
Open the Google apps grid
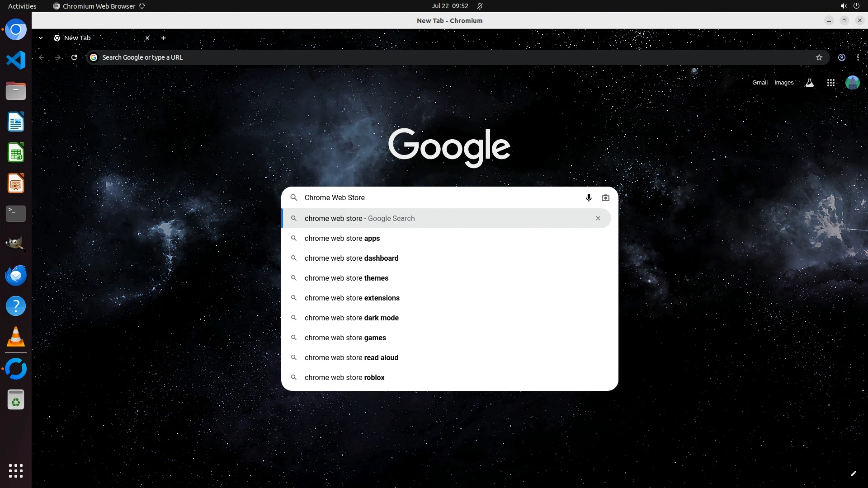click(x=830, y=83)
